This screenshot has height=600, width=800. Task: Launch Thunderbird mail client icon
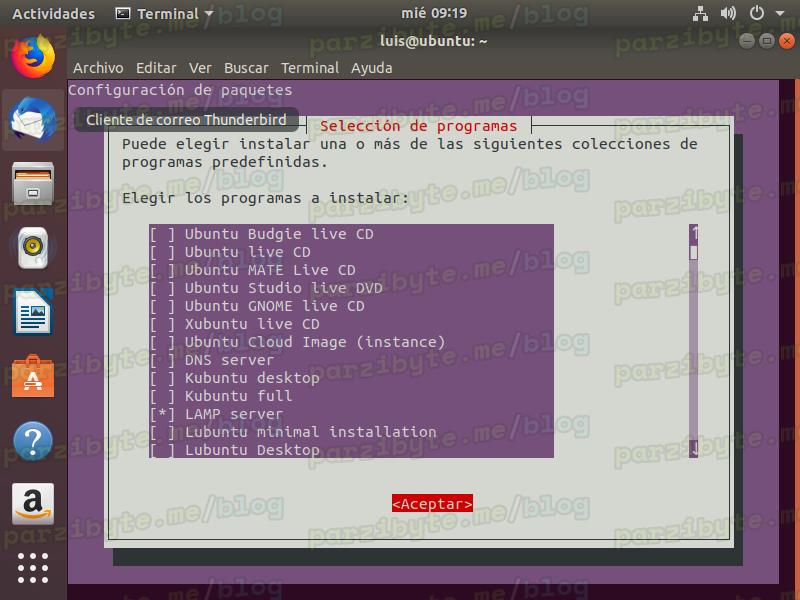pos(33,120)
